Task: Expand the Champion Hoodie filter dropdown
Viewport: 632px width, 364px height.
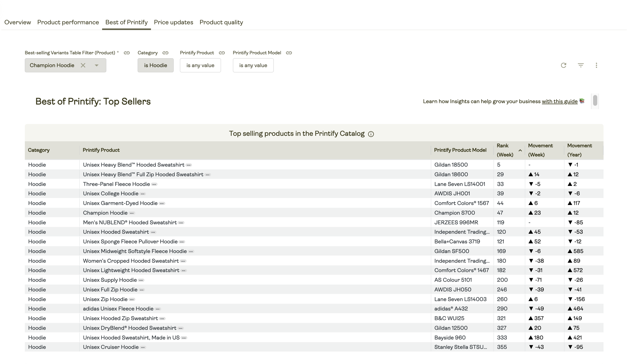Action: [97, 65]
